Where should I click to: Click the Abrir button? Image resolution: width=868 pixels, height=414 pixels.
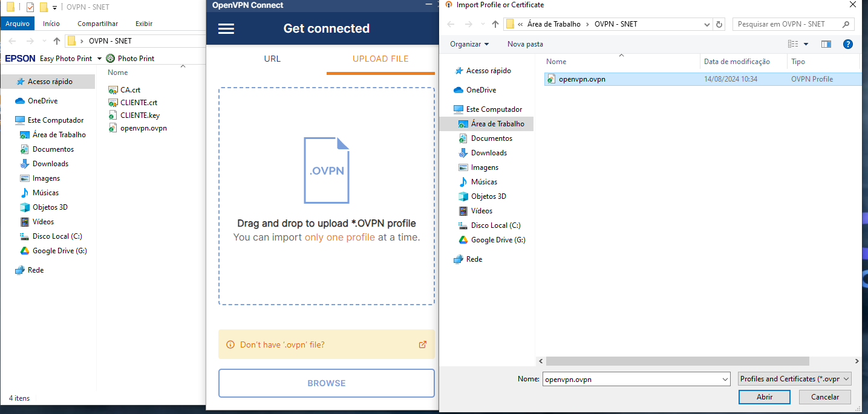pos(765,397)
